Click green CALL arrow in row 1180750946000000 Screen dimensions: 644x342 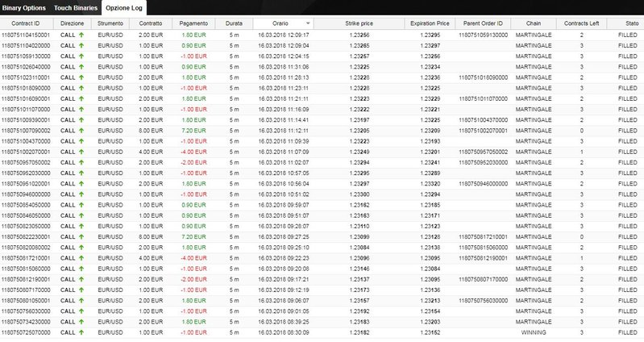pyautogui.click(x=81, y=194)
